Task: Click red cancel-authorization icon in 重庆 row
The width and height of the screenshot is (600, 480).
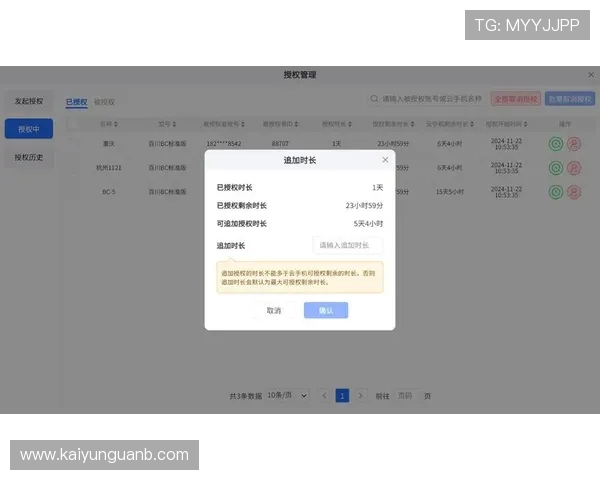Action: [574, 144]
